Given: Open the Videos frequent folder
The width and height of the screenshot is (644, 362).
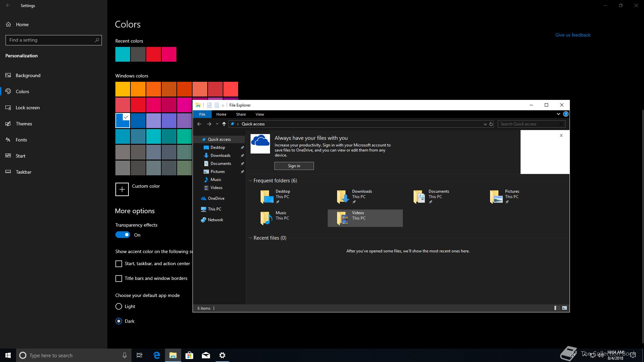Looking at the screenshot, I should (x=365, y=218).
